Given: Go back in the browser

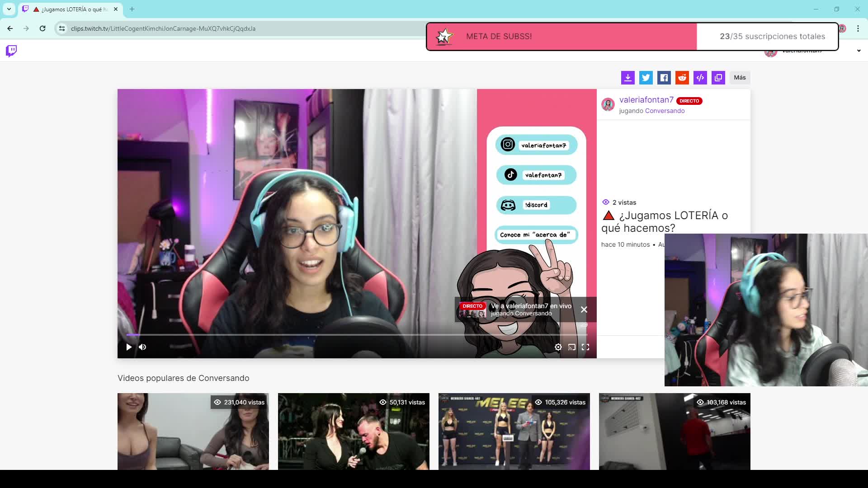Looking at the screenshot, I should point(10,28).
